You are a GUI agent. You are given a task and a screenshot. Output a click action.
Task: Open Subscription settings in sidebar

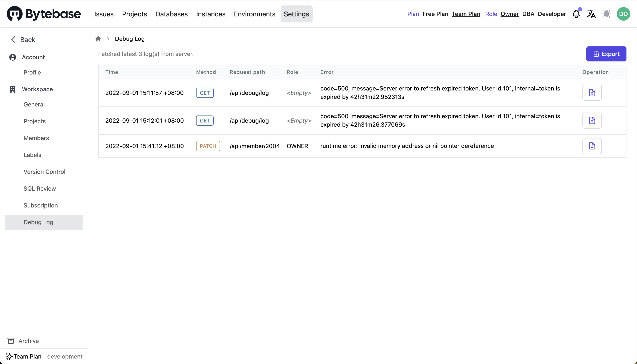coord(40,205)
